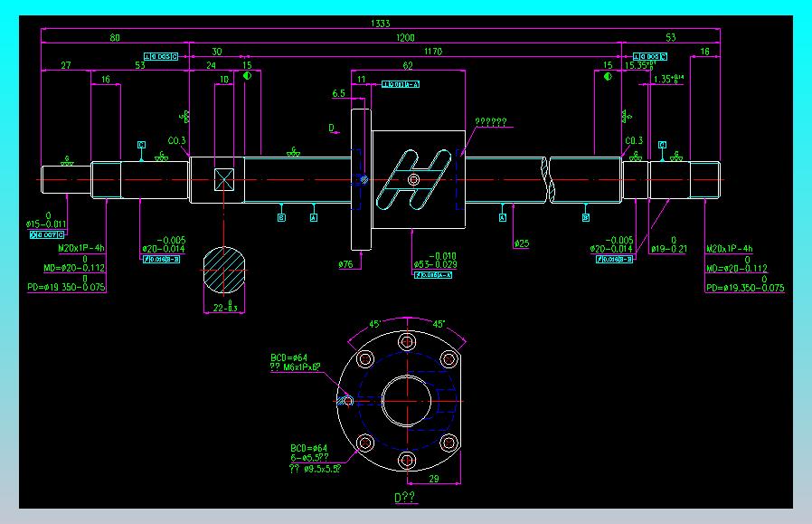Select the ø25 screw diameter label
The width and height of the screenshot is (812, 524).
click(522, 243)
